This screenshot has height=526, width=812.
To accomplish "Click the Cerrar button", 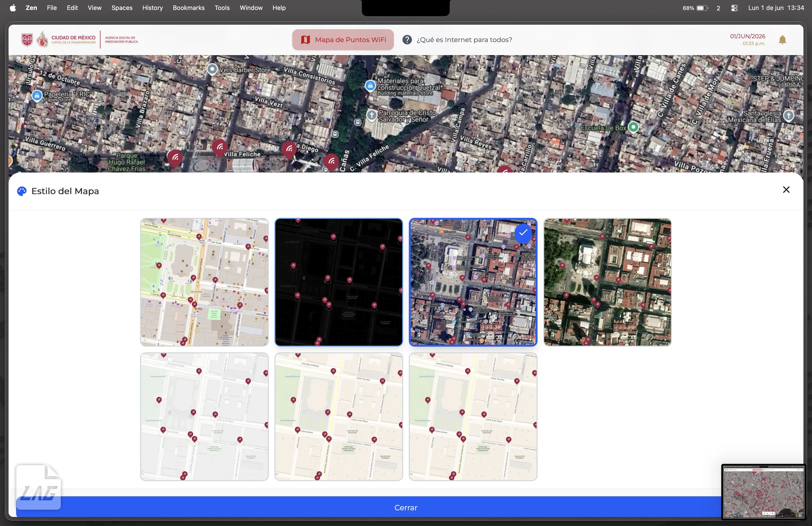I will coord(406,507).
